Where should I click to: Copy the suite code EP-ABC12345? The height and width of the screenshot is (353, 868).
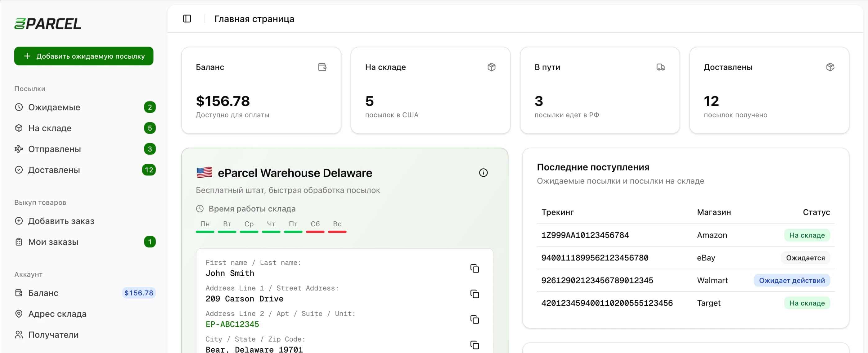[475, 319]
